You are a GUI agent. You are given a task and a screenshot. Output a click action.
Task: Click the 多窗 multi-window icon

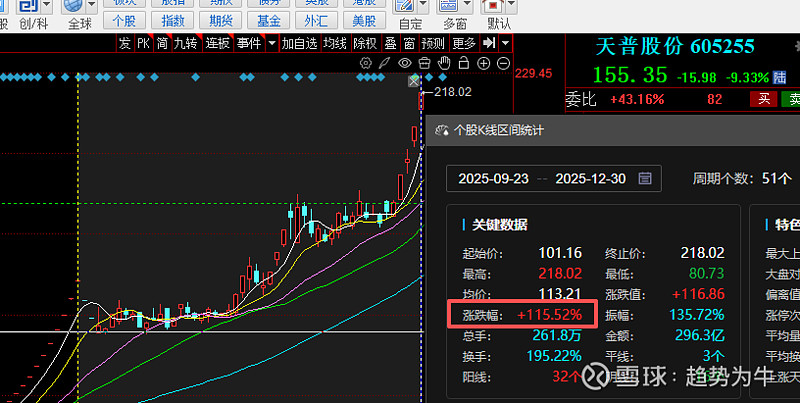[x=450, y=7]
